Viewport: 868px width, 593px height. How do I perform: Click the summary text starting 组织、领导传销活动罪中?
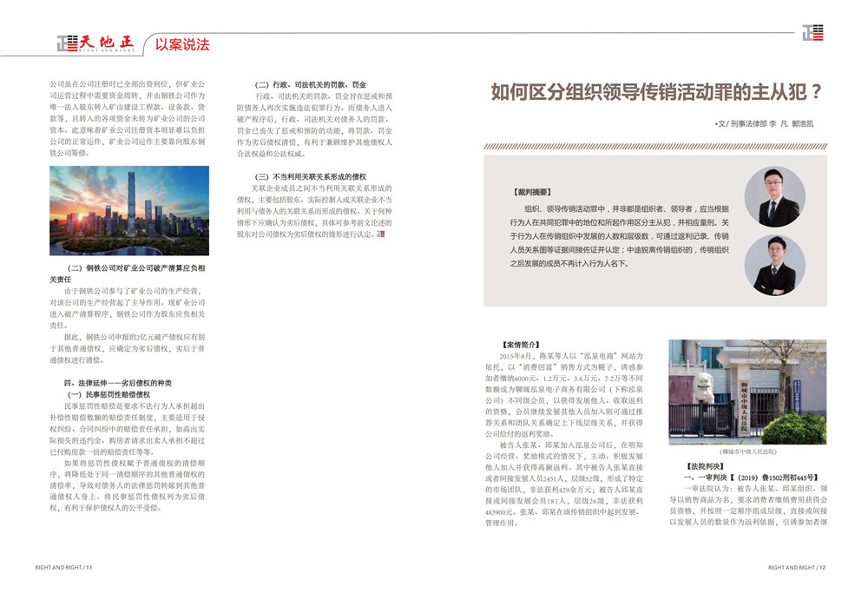pos(619,236)
